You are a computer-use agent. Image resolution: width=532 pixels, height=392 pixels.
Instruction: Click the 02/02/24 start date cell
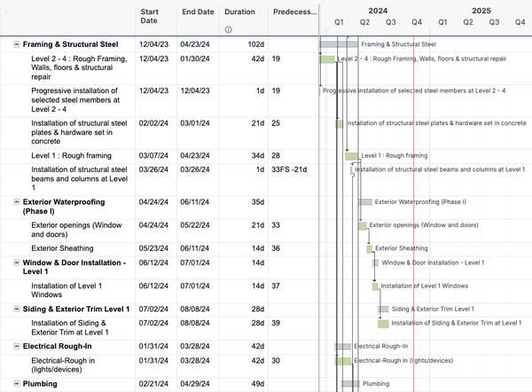point(153,123)
